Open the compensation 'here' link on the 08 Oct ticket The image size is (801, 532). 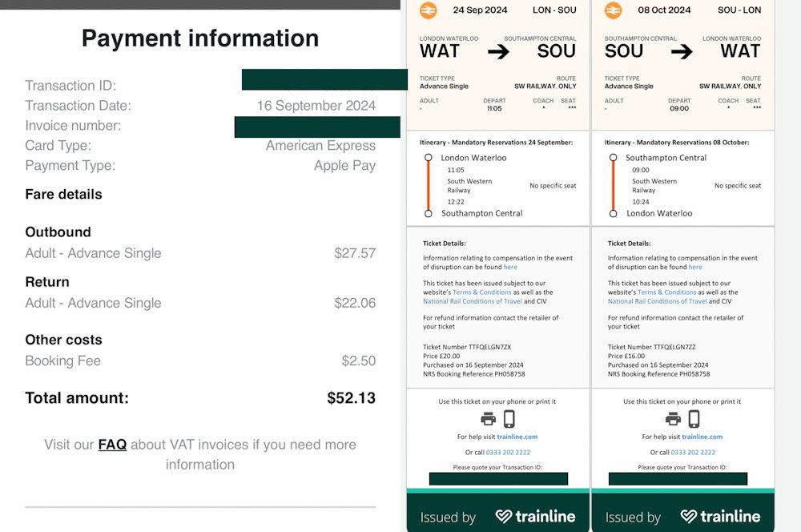click(x=695, y=268)
